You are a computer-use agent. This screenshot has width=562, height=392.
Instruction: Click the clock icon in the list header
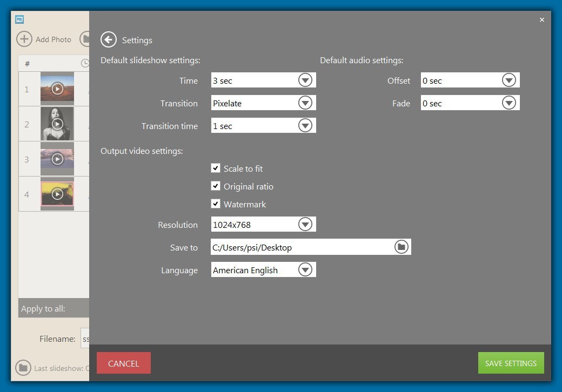tap(85, 63)
